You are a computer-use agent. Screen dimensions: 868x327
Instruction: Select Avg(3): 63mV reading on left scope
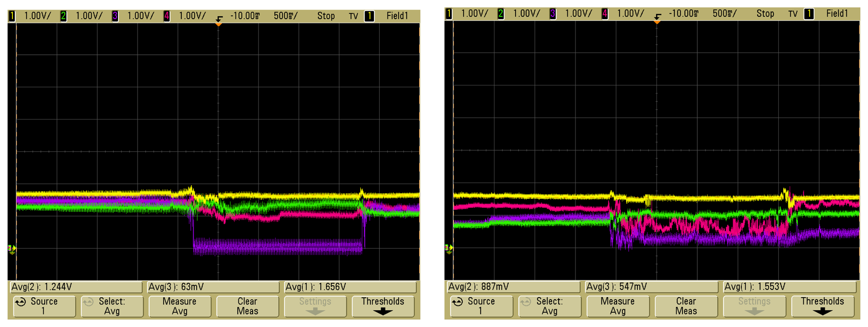213,287
